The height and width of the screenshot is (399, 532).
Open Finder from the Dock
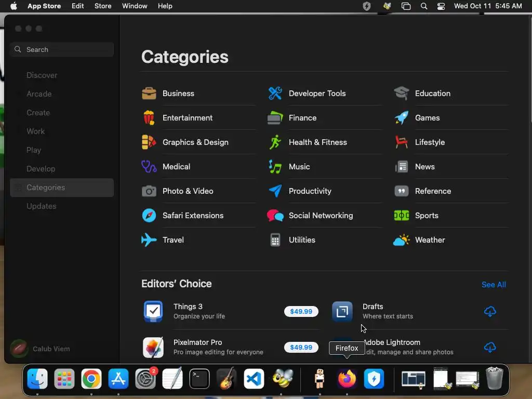[x=37, y=378]
